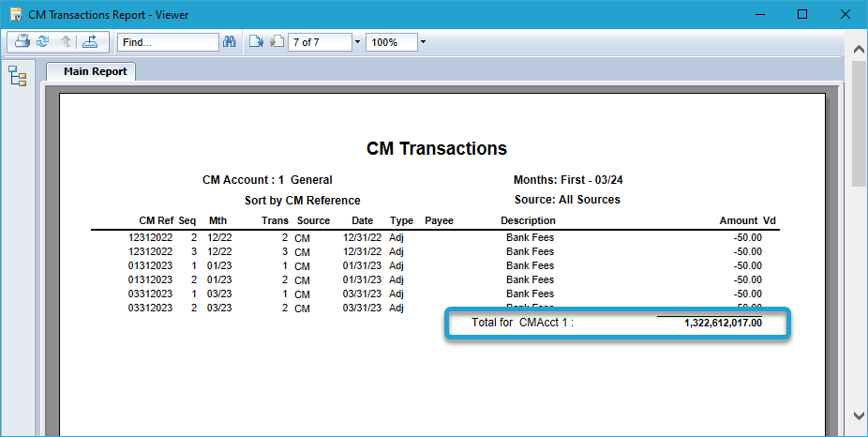The height and width of the screenshot is (437, 868).
Task: Click the Source column header
Action: pyautogui.click(x=313, y=220)
